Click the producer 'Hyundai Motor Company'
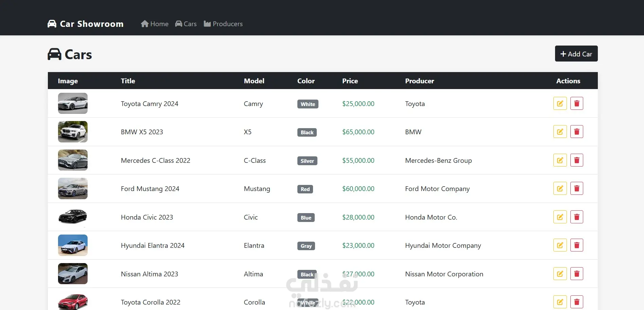The height and width of the screenshot is (310, 644). pos(443,245)
